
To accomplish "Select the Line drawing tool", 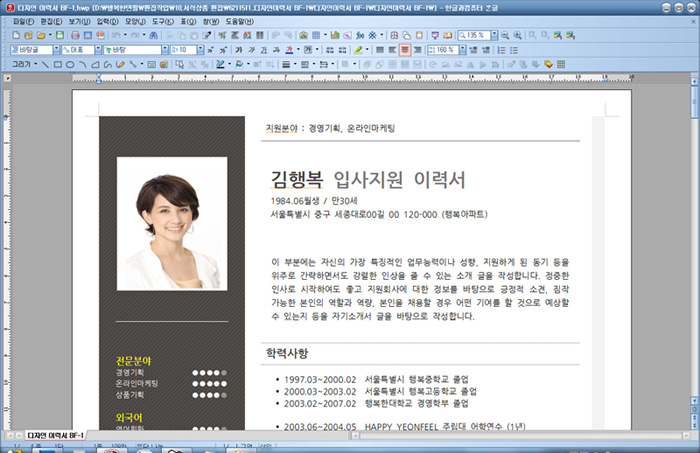I will (45, 65).
